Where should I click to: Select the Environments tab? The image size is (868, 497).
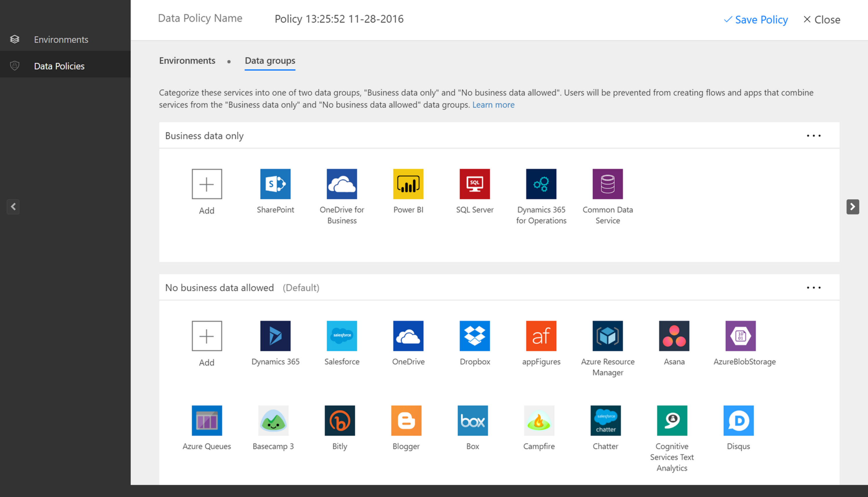(186, 60)
